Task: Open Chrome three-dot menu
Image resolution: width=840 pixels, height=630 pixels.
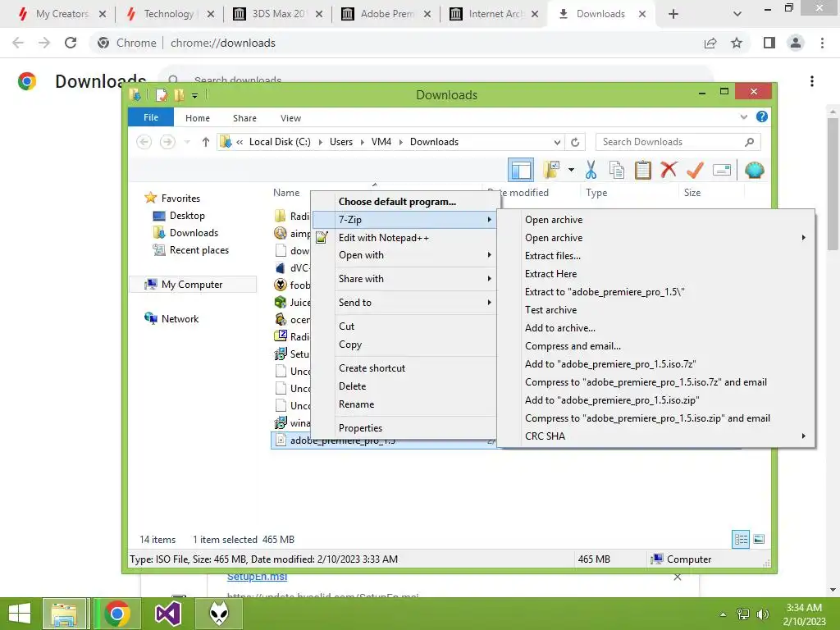Action: pos(822,43)
